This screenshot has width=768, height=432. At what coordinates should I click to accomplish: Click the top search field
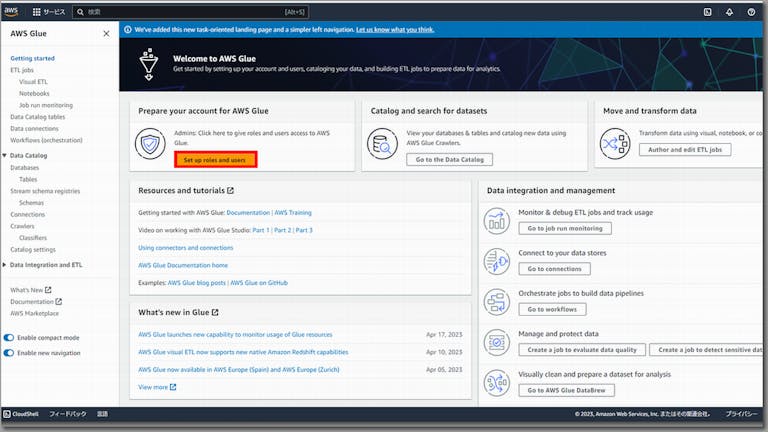(x=190, y=12)
